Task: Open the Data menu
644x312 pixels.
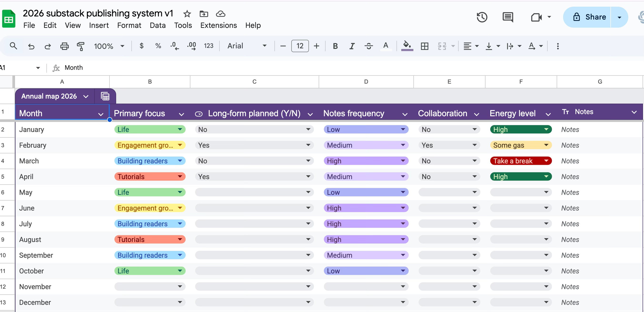Action: [158, 25]
